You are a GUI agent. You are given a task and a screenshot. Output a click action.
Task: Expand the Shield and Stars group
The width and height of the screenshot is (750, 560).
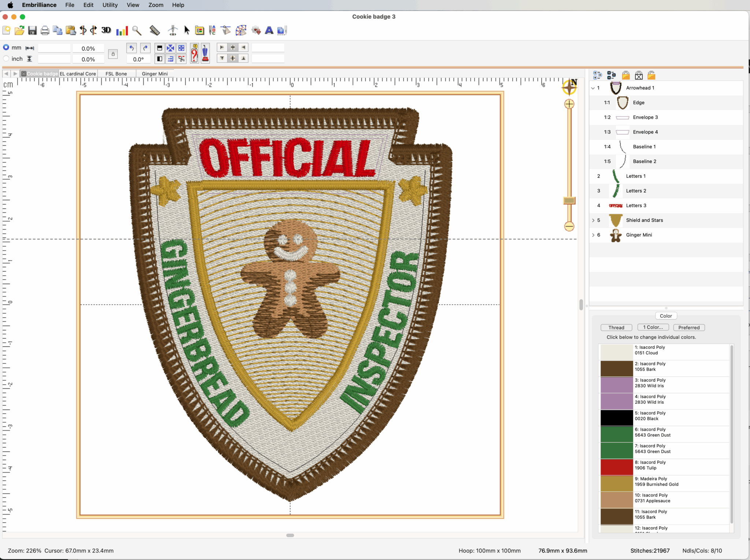593,220
